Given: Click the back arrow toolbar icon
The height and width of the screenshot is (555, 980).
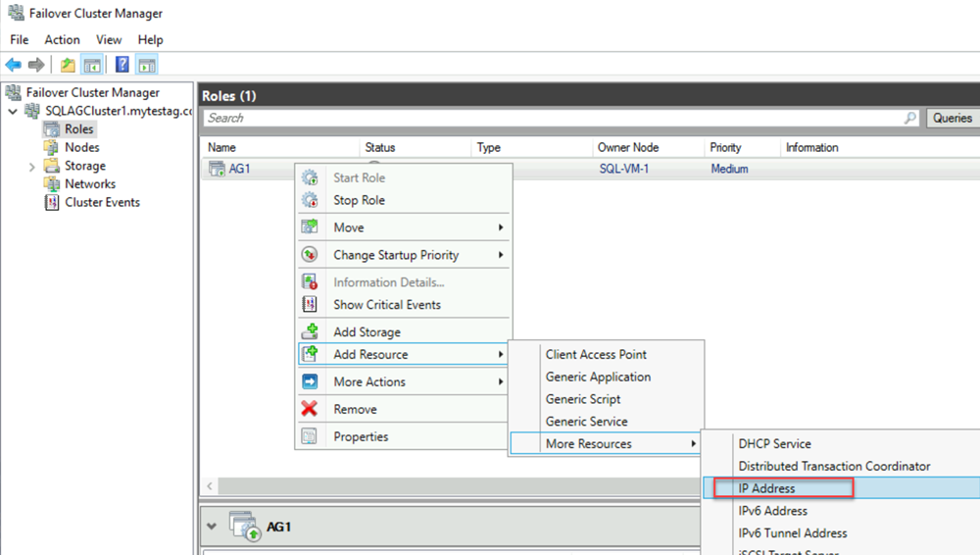Looking at the screenshot, I should [14, 65].
